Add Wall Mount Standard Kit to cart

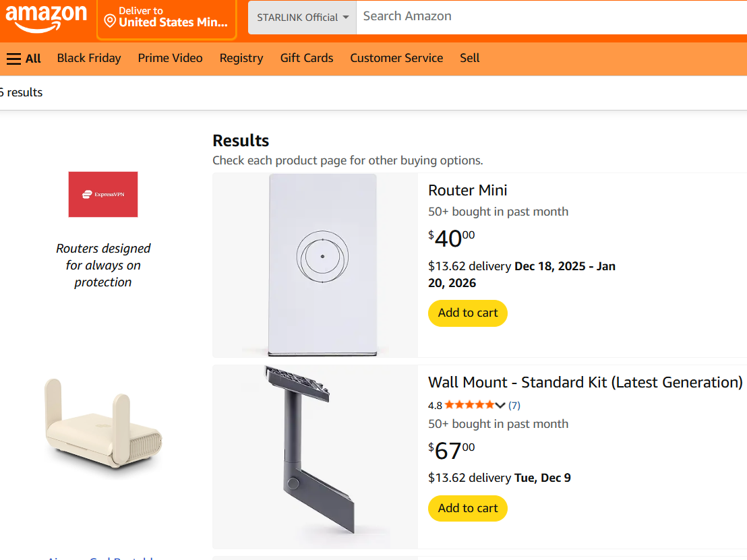point(468,508)
